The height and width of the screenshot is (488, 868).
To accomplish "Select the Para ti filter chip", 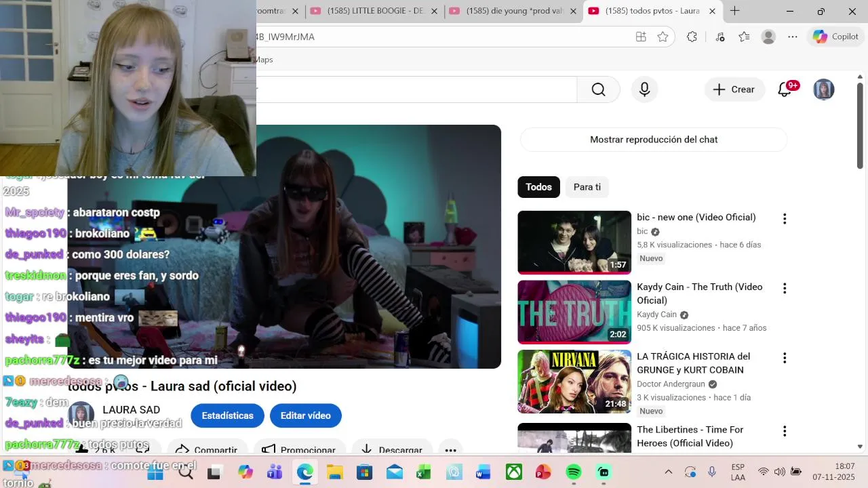I will click(x=587, y=187).
